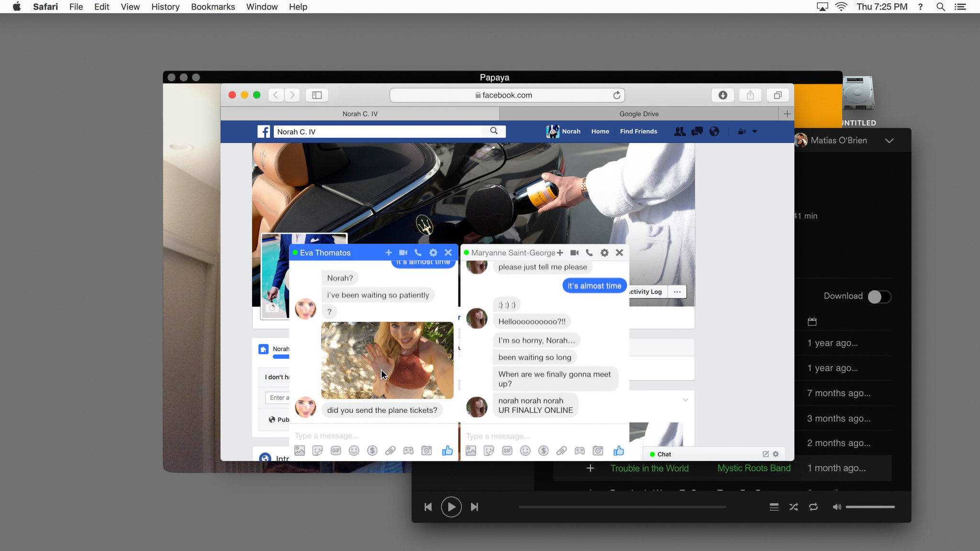
Task: Select the Bookmarks menu in Safari
Action: (212, 7)
